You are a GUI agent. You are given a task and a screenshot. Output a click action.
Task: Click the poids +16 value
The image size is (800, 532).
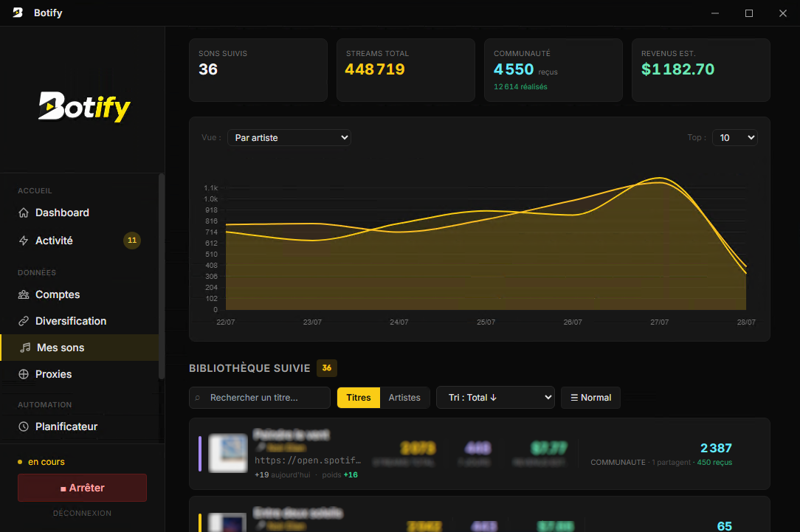click(339, 475)
